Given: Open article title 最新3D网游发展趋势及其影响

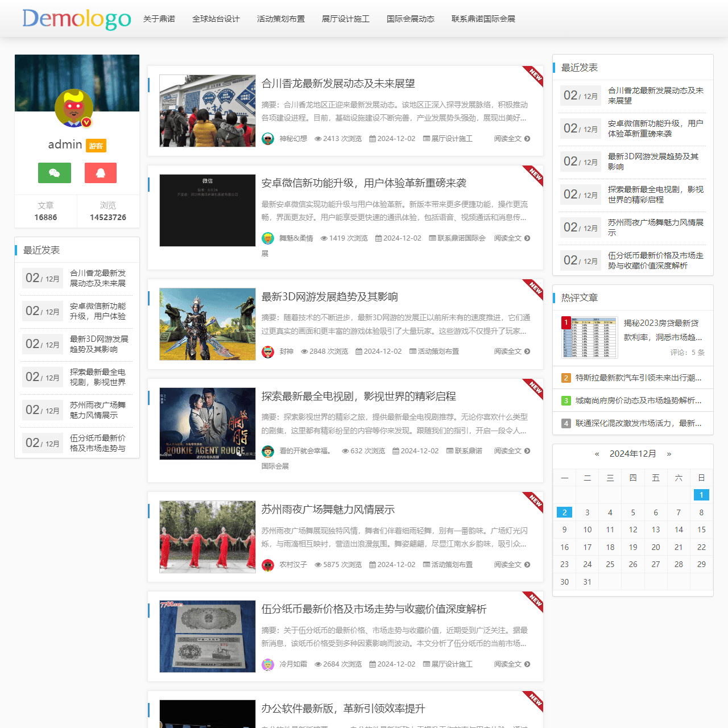Looking at the screenshot, I should pos(330,297).
